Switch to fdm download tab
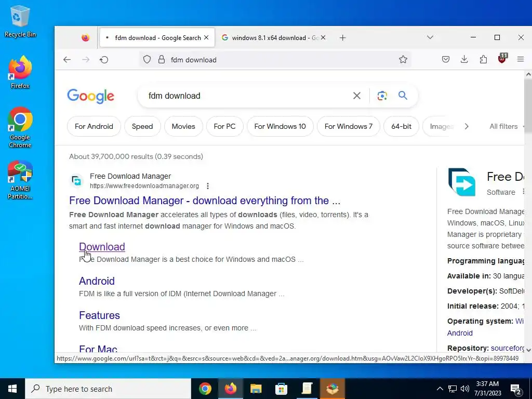 pyautogui.click(x=157, y=37)
